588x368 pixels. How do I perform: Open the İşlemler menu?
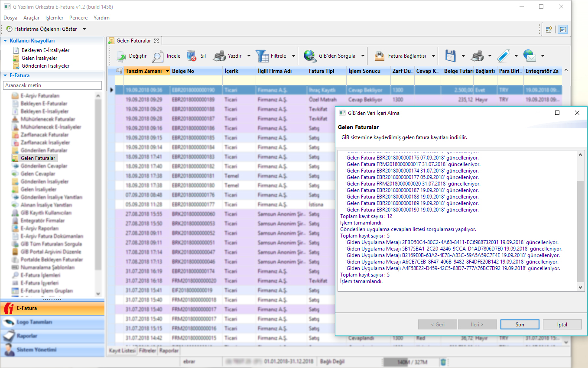click(54, 18)
